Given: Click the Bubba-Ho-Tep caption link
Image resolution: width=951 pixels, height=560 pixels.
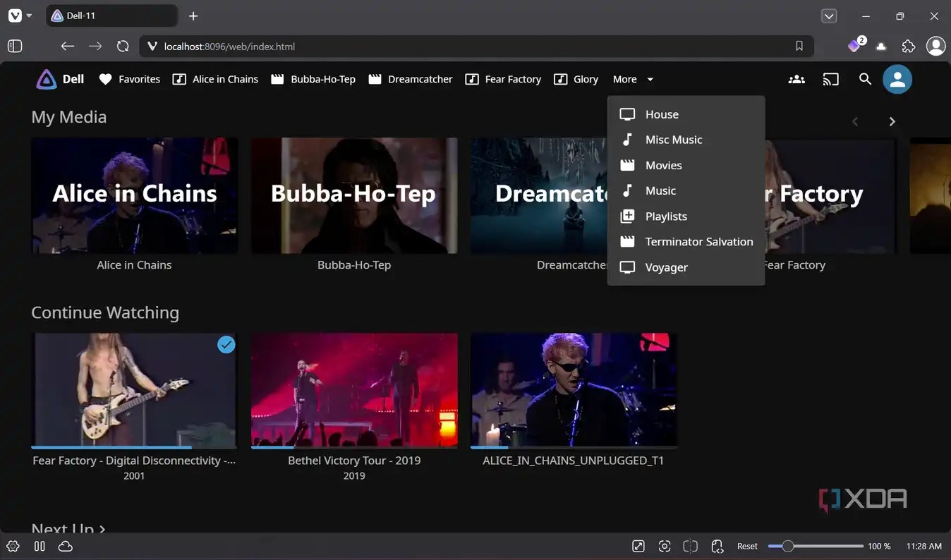Looking at the screenshot, I should 354,265.
